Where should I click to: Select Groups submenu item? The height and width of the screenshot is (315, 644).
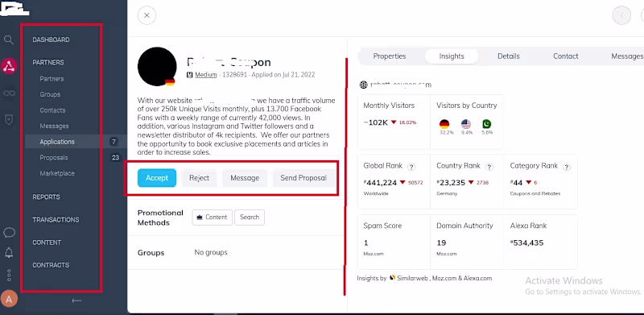pyautogui.click(x=50, y=94)
